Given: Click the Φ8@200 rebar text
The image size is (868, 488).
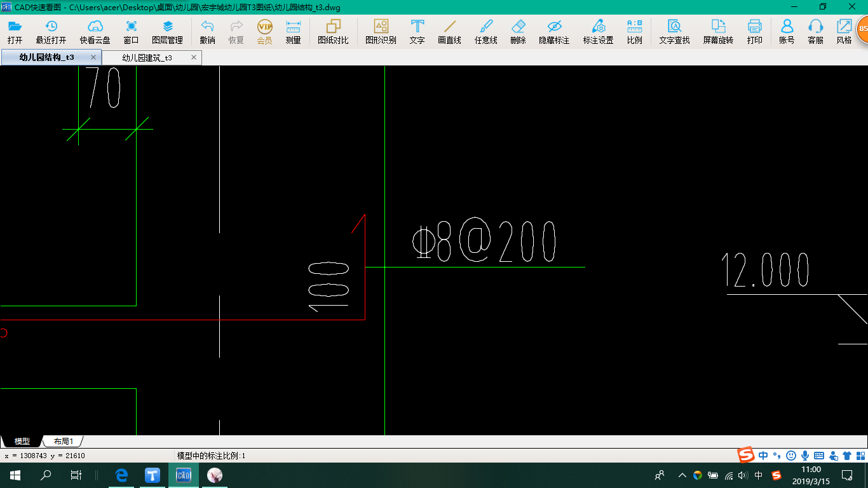Looking at the screenshot, I should (x=484, y=240).
